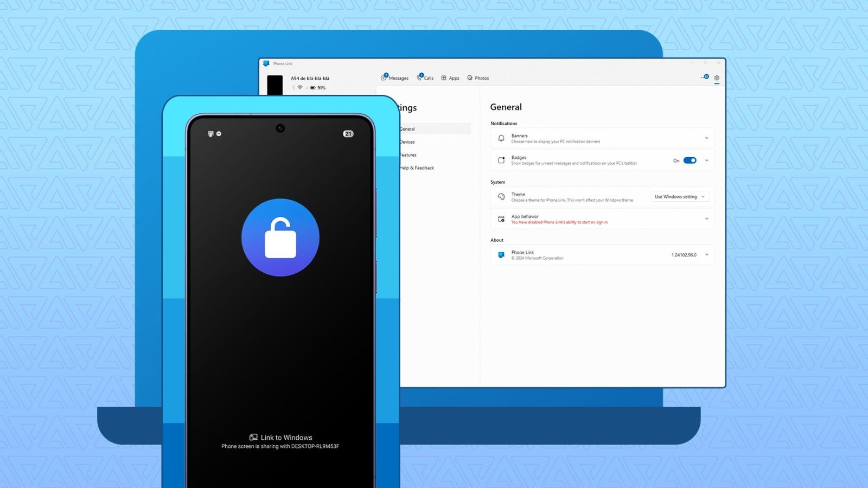Screen dimensions: 868x488
Task: Expand the Badges row chevron
Action: [706, 160]
